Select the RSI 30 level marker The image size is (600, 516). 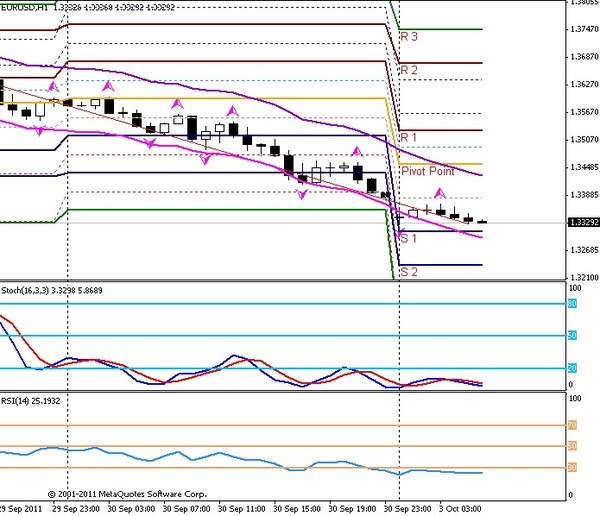click(x=573, y=467)
